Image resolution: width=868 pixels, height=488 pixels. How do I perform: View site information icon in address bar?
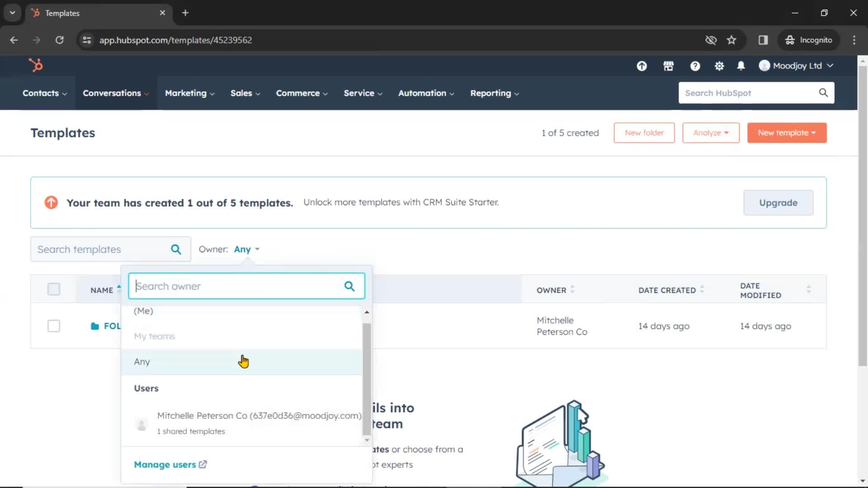[x=87, y=40]
